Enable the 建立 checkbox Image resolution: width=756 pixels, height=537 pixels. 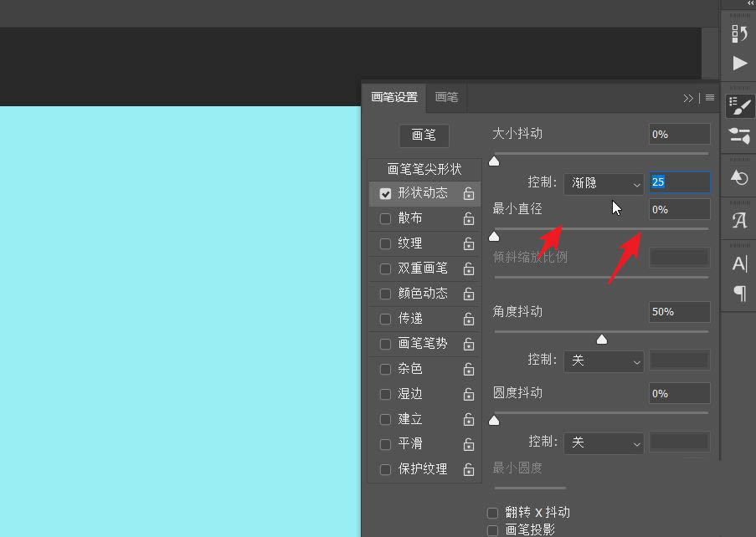tap(385, 420)
